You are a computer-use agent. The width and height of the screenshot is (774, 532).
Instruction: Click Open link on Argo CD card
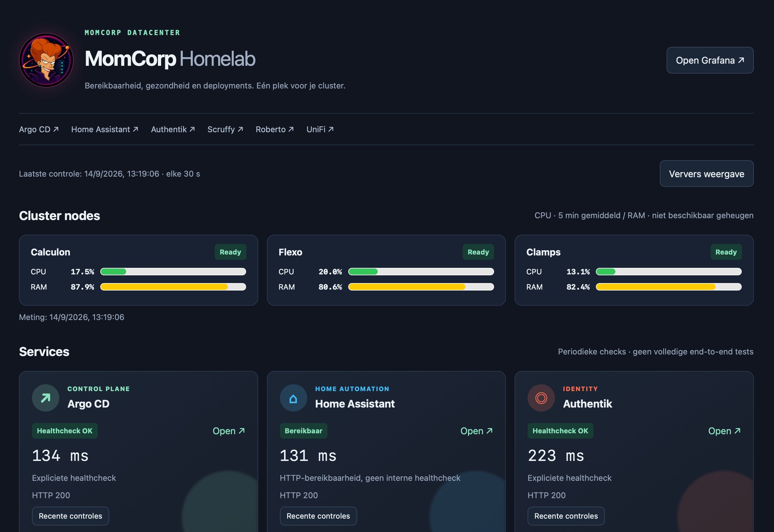click(x=228, y=431)
